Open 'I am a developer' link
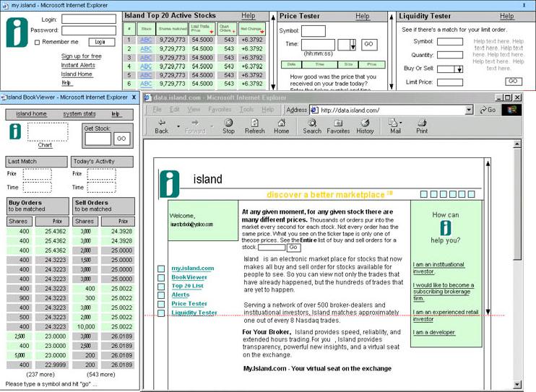Viewport: 536px width, 392px height. (x=434, y=332)
